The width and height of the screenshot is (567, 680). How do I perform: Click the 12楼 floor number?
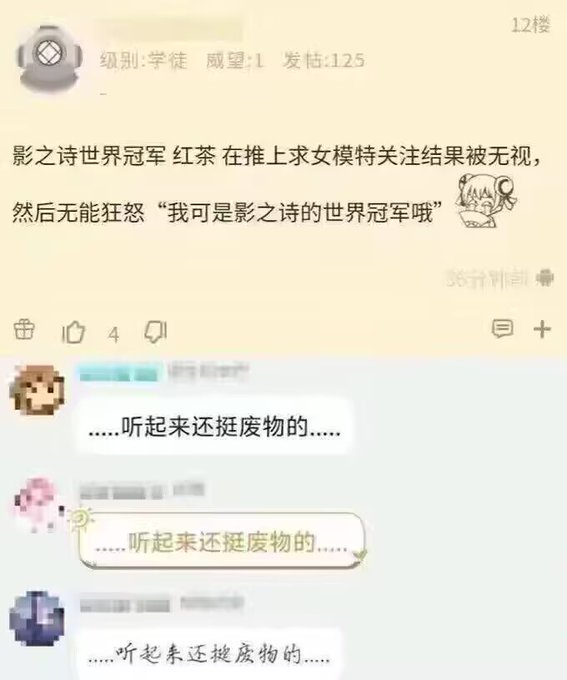pos(531,25)
